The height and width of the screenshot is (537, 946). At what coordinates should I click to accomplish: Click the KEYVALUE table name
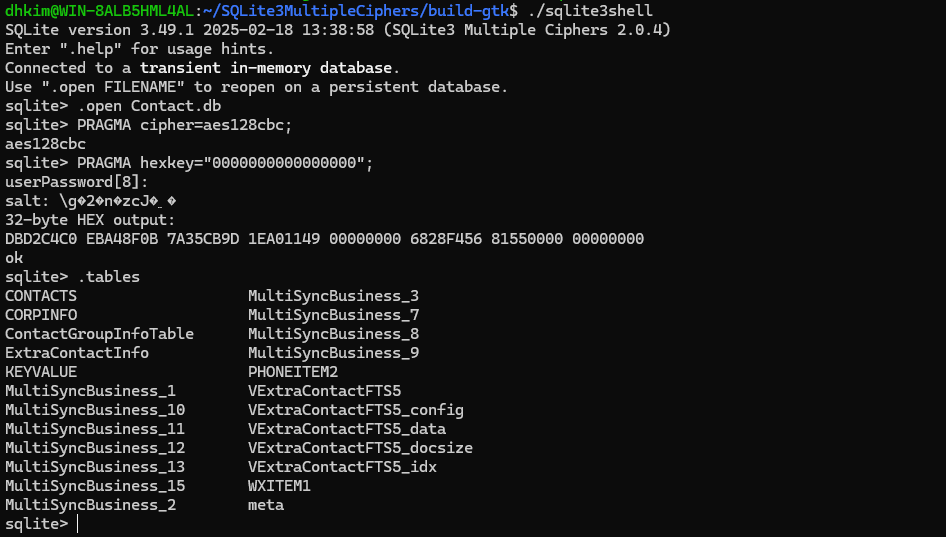pyautogui.click(x=41, y=372)
